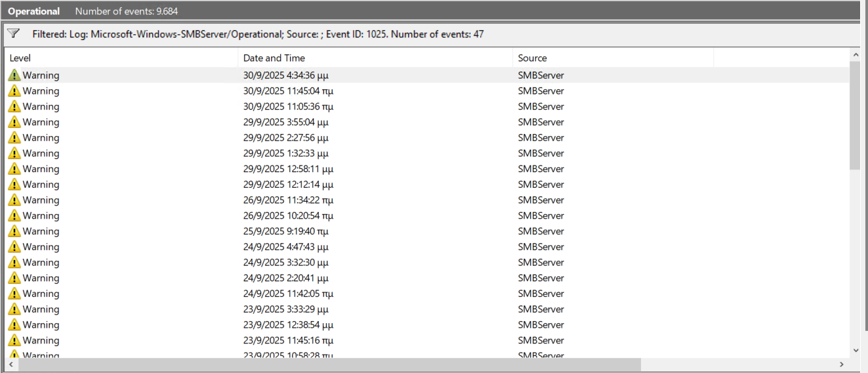Viewport: 868px width, 373px height.
Task: Click the 'Number of events: 9.684' text
Action: [127, 11]
